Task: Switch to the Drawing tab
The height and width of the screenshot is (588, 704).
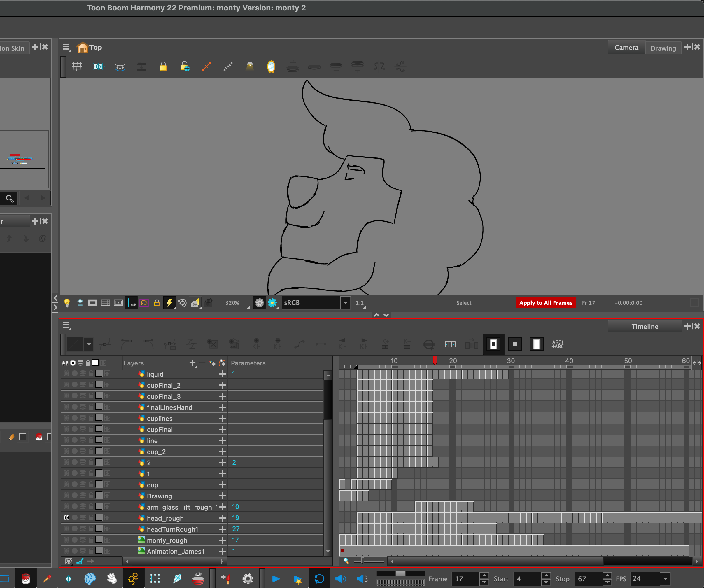Action: click(663, 48)
